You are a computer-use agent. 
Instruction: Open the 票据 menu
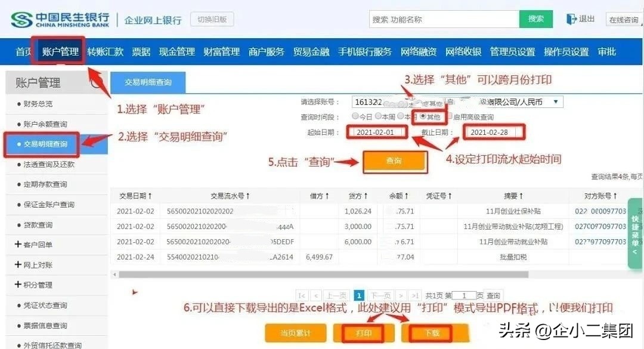[x=141, y=52]
